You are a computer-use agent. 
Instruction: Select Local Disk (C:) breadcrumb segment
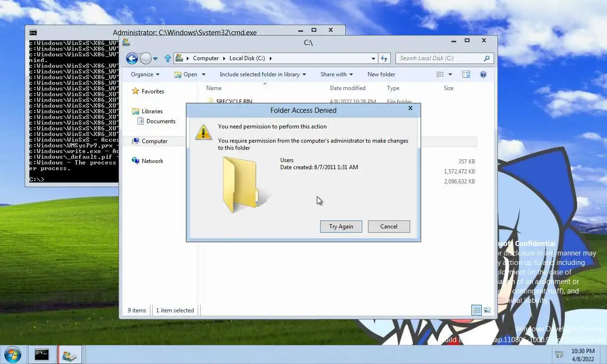(247, 58)
